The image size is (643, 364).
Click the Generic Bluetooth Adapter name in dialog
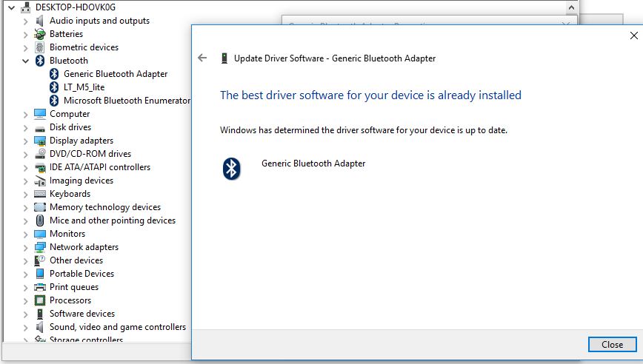313,164
